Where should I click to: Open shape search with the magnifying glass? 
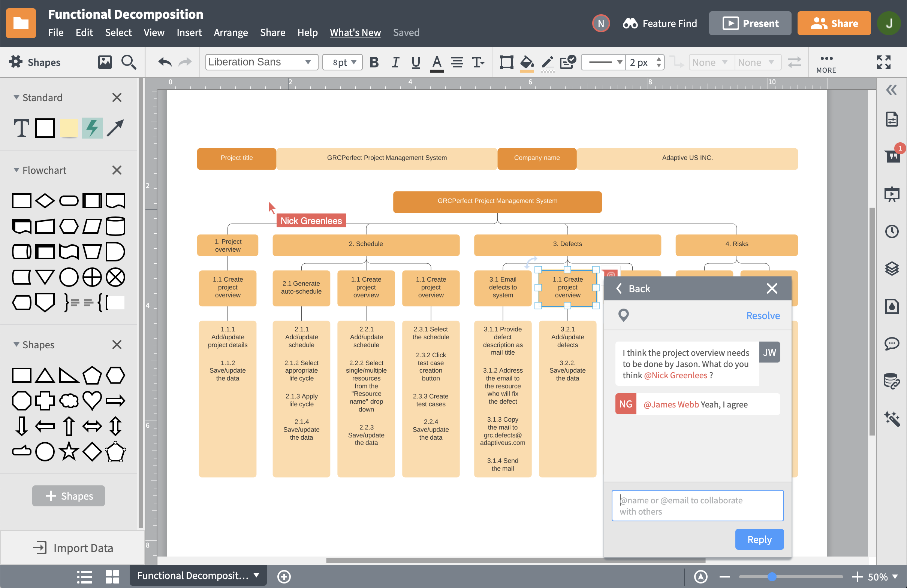click(129, 62)
